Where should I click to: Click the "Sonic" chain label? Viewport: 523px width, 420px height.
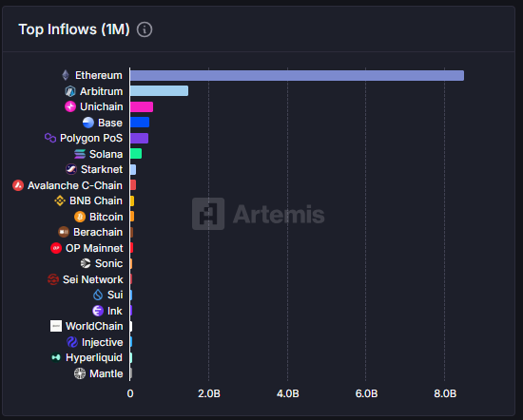[108, 263]
